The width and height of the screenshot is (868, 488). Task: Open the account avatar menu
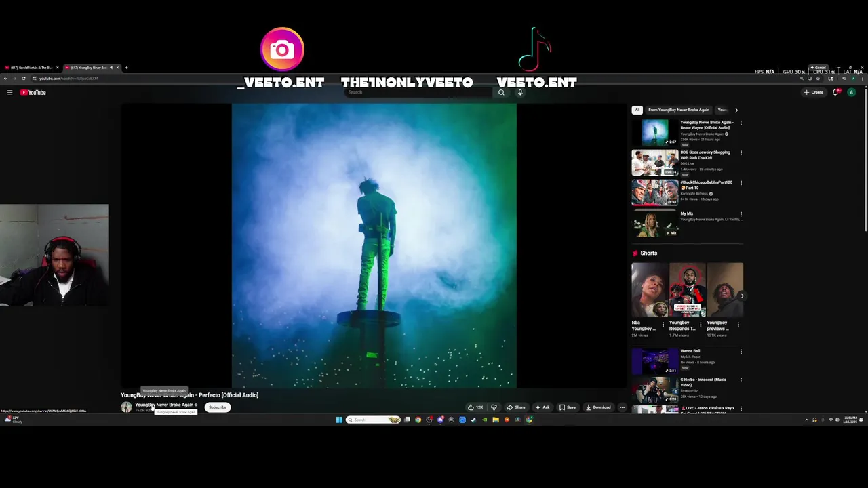851,92
